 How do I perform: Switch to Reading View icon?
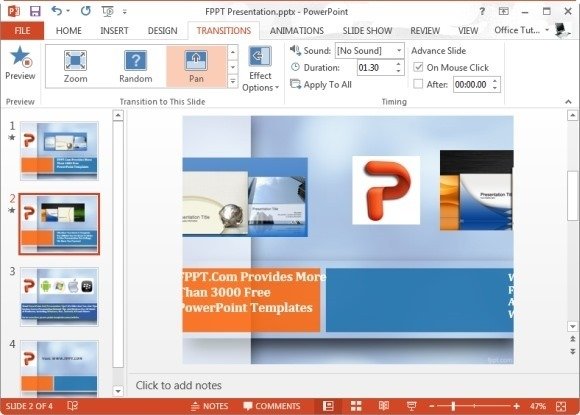pos(384,406)
